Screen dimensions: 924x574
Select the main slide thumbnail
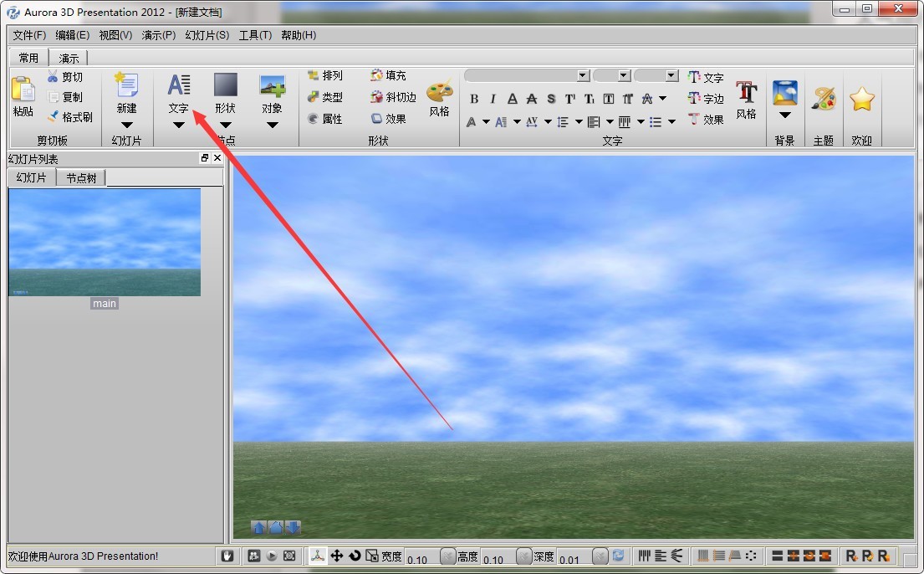(x=104, y=243)
